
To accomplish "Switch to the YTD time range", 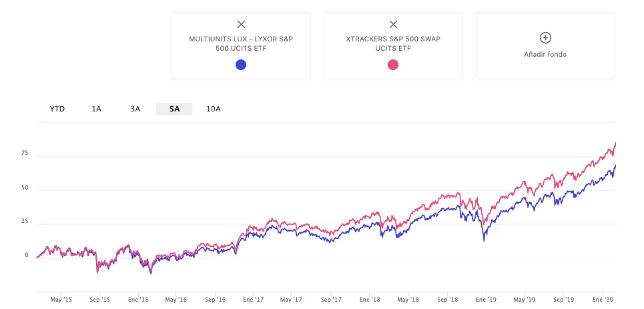I will (57, 109).
